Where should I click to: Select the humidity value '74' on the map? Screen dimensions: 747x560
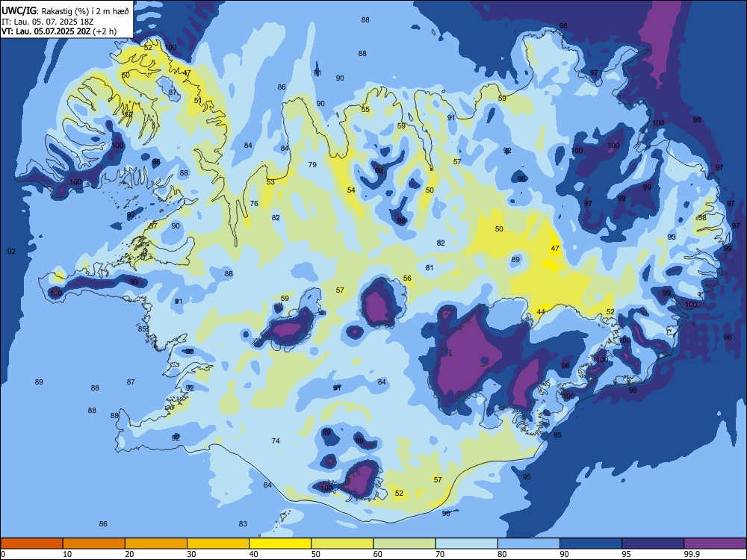pyautogui.click(x=276, y=441)
